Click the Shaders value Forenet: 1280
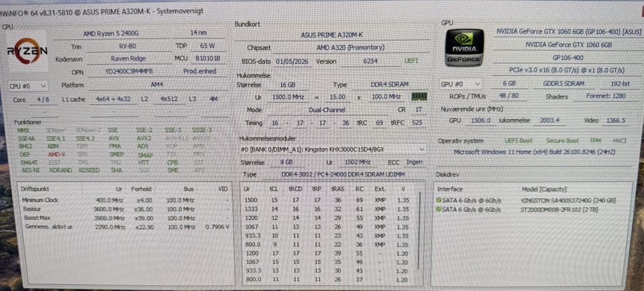The image size is (644, 291). [x=605, y=96]
